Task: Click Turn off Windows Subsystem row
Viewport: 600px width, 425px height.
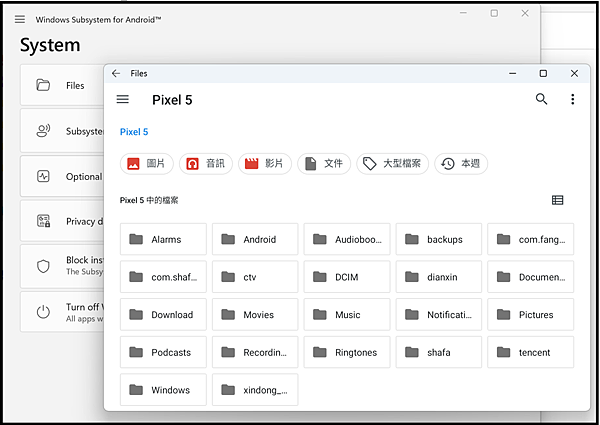Action: [x=62, y=312]
